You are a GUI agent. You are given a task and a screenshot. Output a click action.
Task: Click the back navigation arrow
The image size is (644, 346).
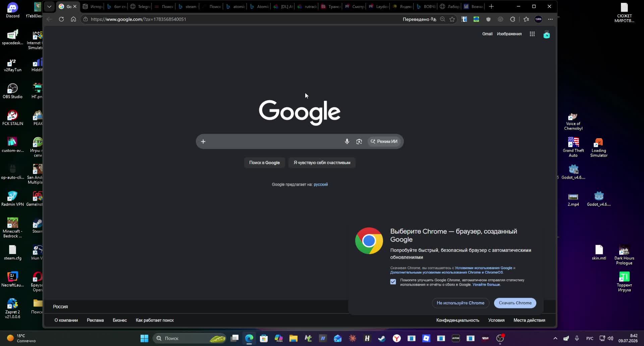click(x=49, y=19)
